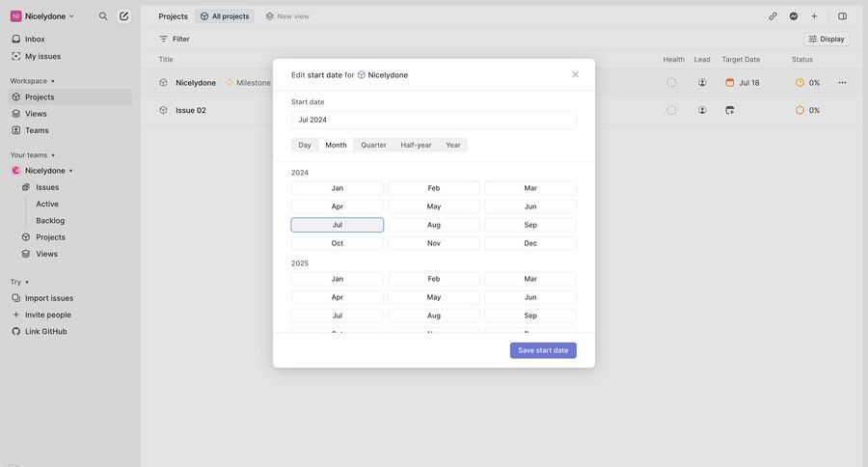
Task: Pick Dec 2024 month
Action: click(530, 243)
